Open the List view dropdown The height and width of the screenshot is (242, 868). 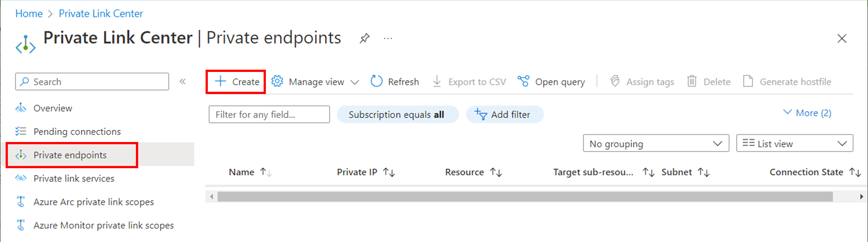(794, 143)
